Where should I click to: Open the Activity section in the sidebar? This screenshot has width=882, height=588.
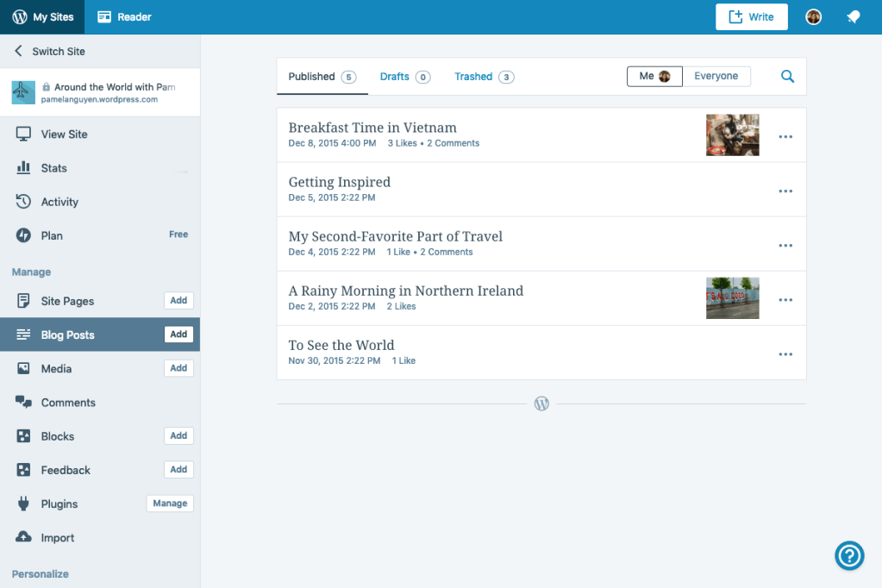[x=59, y=202]
